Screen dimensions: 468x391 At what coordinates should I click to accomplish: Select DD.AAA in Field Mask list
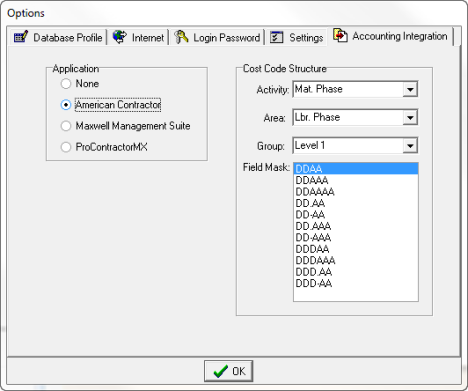coord(356,226)
